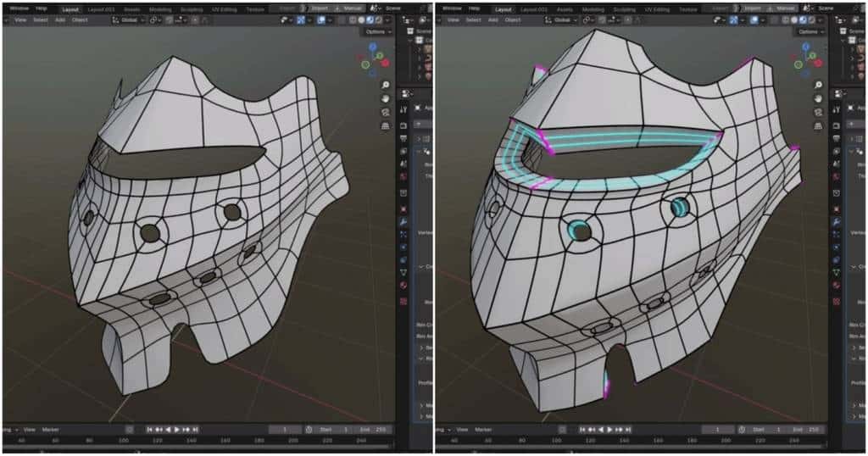Select material preview shading in left viewport
868x456 pixels.
370,20
